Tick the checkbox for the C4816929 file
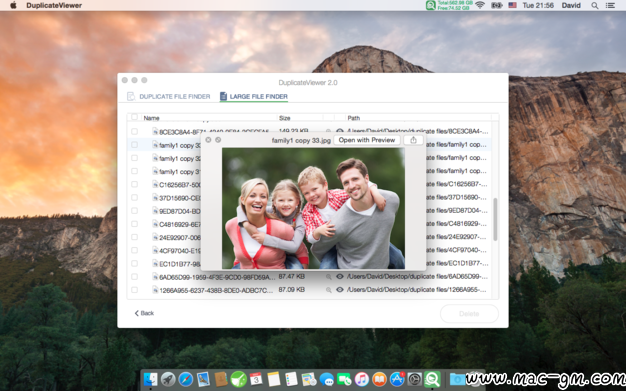This screenshot has width=626, height=391. 135,224
